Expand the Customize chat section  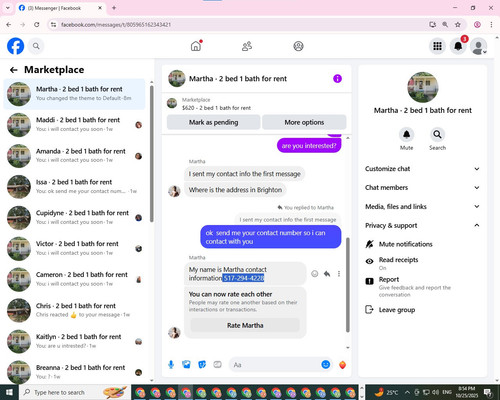[422, 169]
